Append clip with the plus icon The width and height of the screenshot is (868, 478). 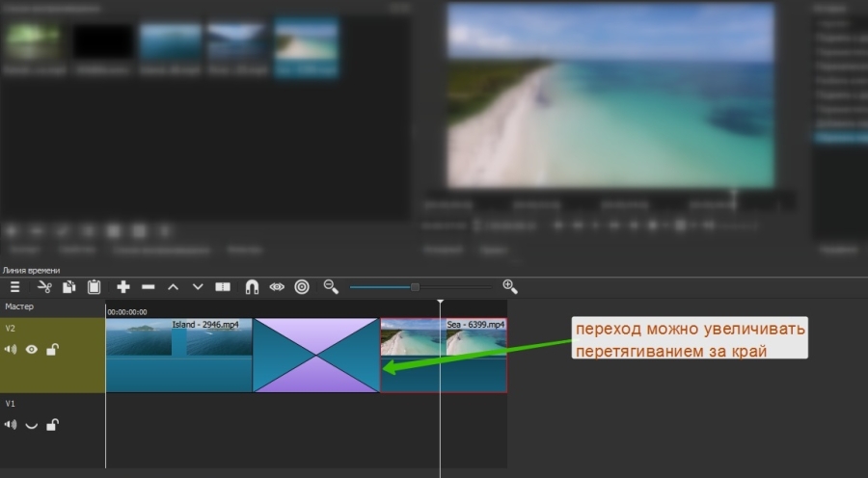tap(123, 287)
